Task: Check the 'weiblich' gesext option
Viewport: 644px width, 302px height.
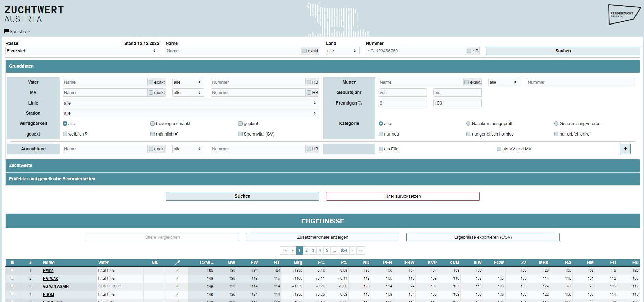Action: coord(65,134)
